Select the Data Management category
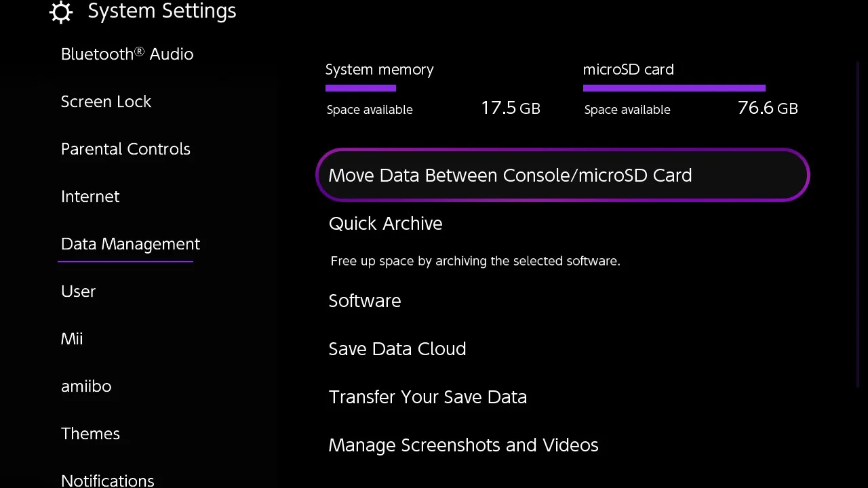 coord(130,244)
